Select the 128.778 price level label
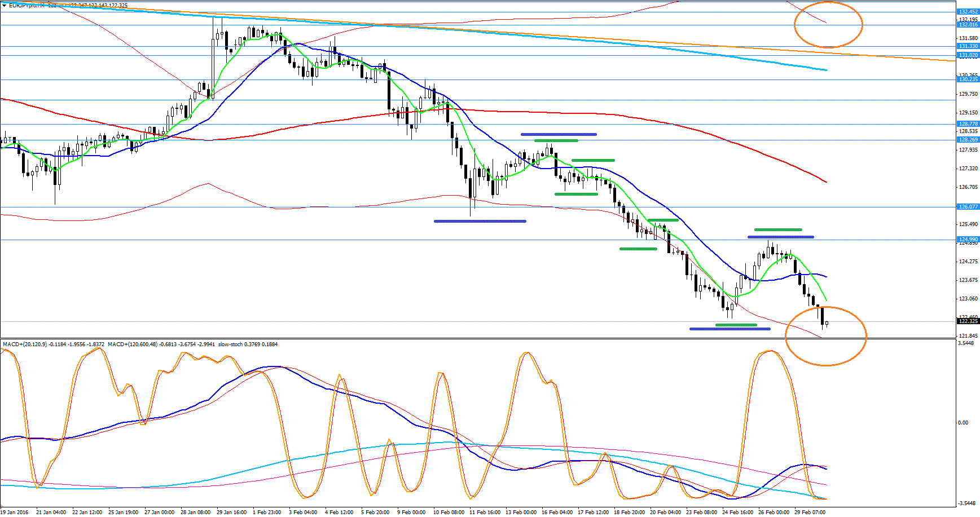The width and height of the screenshot is (980, 517). click(968, 124)
